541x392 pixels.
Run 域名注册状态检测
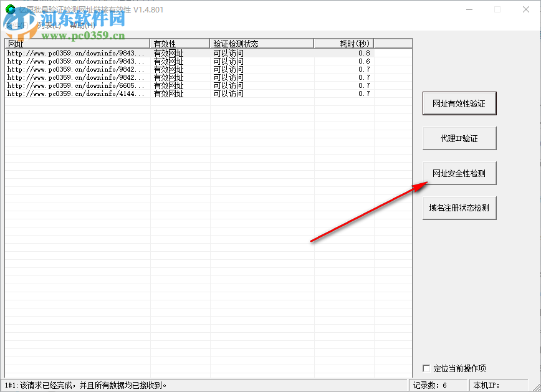[459, 208]
